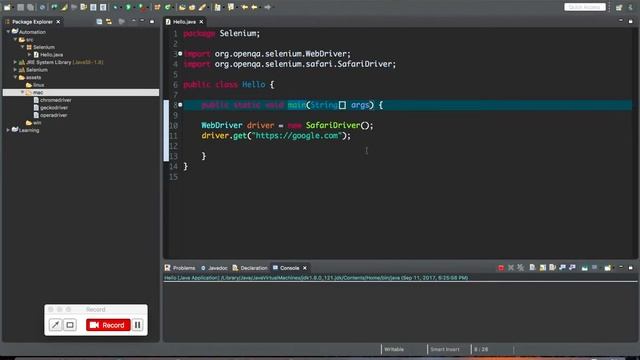This screenshot has width=640, height=360.
Task: Expand the Selenium library node
Action: 16,69
